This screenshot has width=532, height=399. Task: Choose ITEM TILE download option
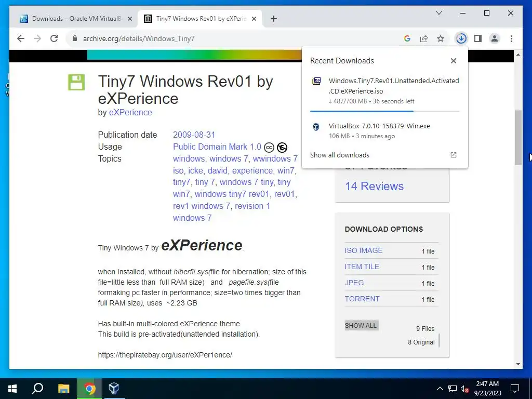pyautogui.click(x=362, y=267)
